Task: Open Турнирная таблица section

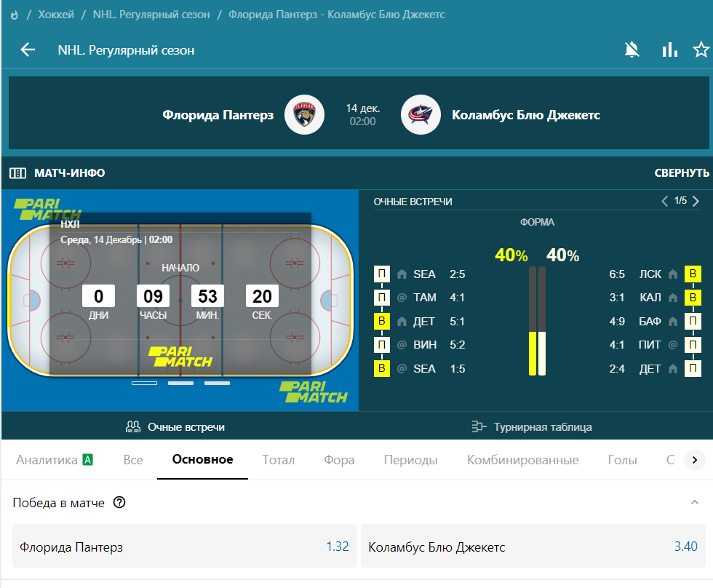Action: pos(532,426)
